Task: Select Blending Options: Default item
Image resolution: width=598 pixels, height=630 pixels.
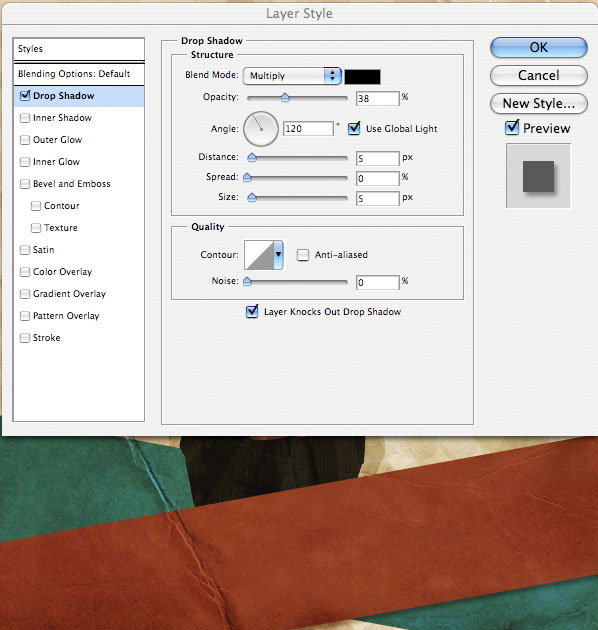Action: click(x=79, y=74)
